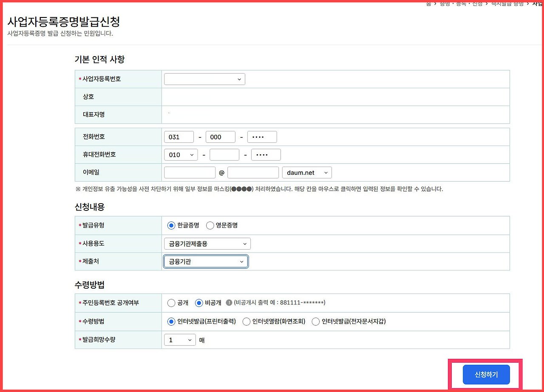Screen dimensions: 544x392
Task: Open the 발급희망수량 quantity dropdown
Action: pos(179,340)
